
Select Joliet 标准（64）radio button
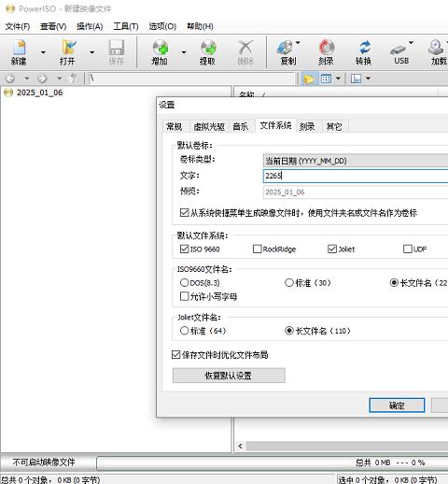pyautogui.click(x=184, y=331)
